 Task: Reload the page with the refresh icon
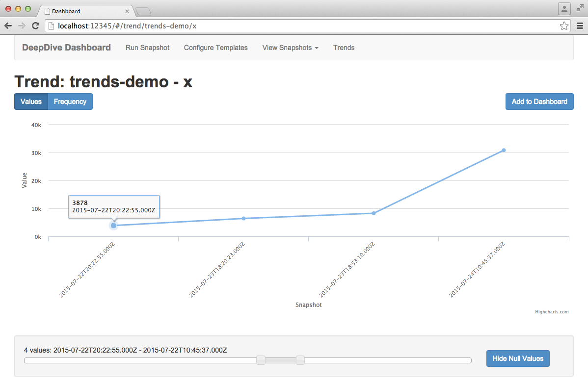click(35, 26)
